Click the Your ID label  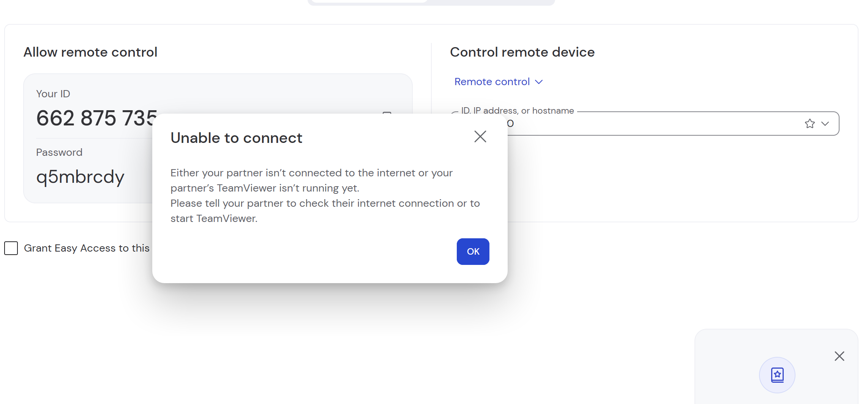53,94
